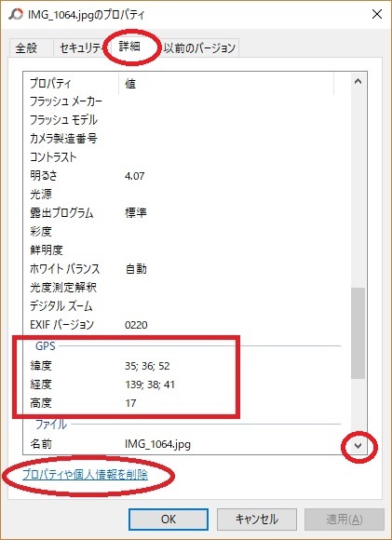Click the scrollbar thumb in the properties list

point(358,333)
